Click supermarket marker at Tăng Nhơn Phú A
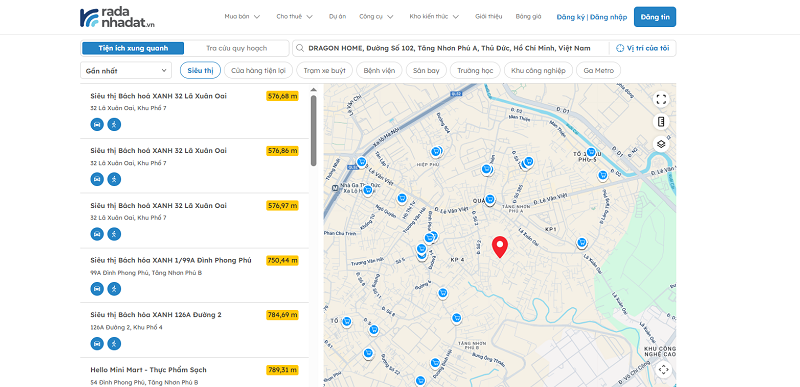This screenshot has width=800, height=387. 490,199
